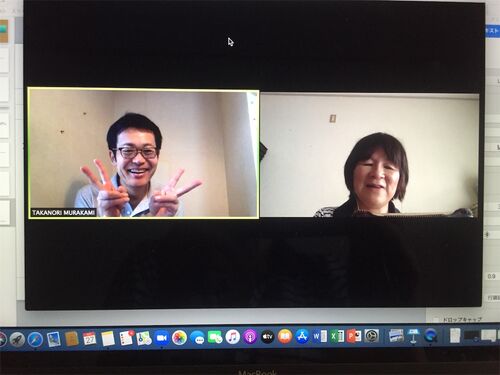
Task: Launch Microsoft PowerPoint from the Dock
Action: point(354,336)
